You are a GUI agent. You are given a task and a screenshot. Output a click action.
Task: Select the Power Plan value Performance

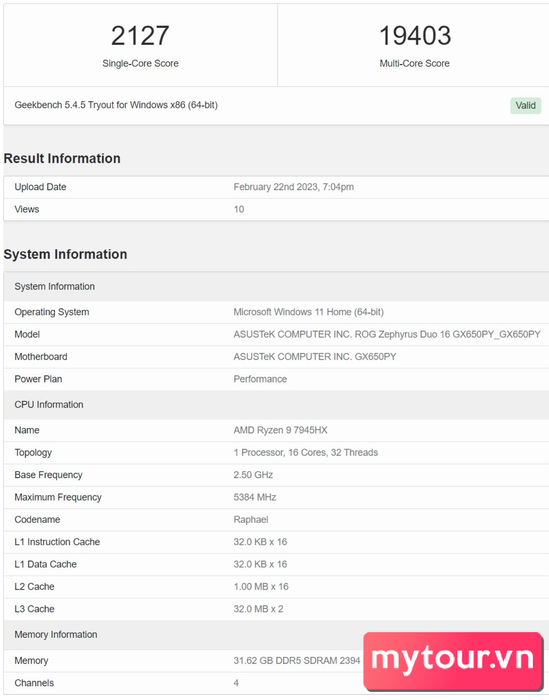point(260,379)
